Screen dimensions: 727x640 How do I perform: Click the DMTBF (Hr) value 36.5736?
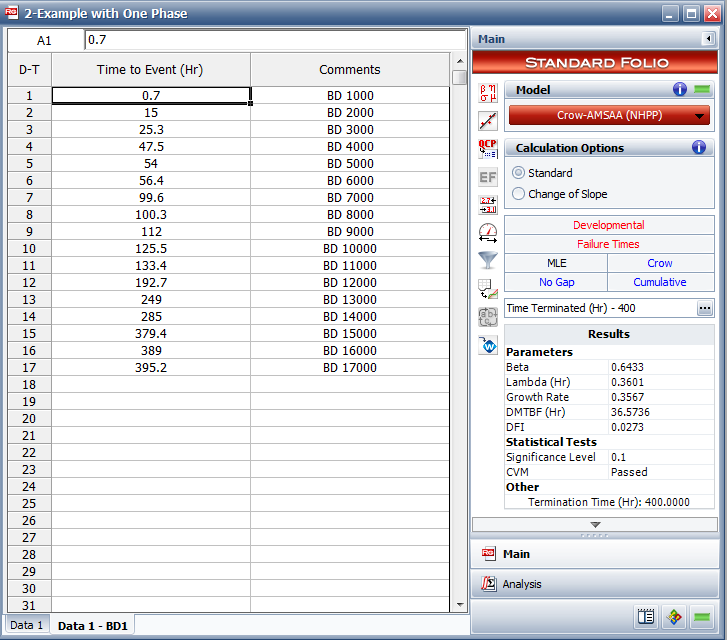pos(630,412)
